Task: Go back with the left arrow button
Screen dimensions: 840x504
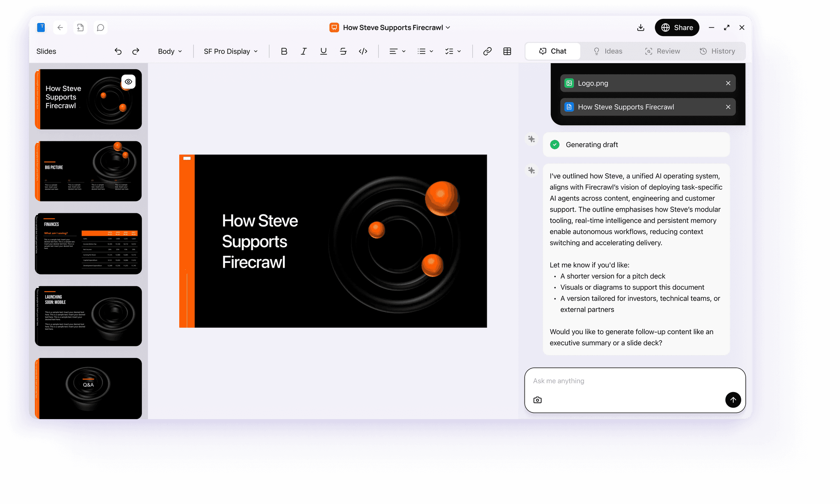Action: click(x=60, y=27)
